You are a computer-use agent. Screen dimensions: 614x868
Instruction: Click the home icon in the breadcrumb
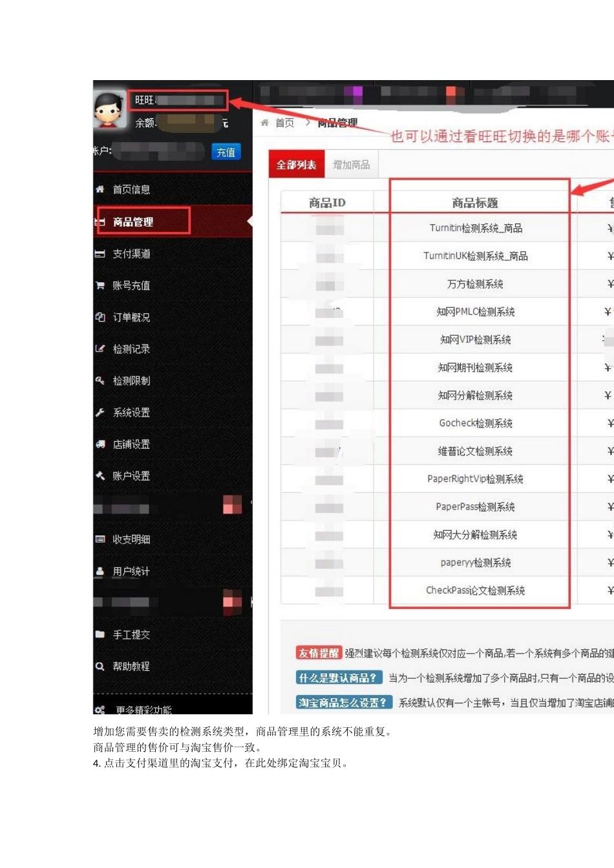264,123
